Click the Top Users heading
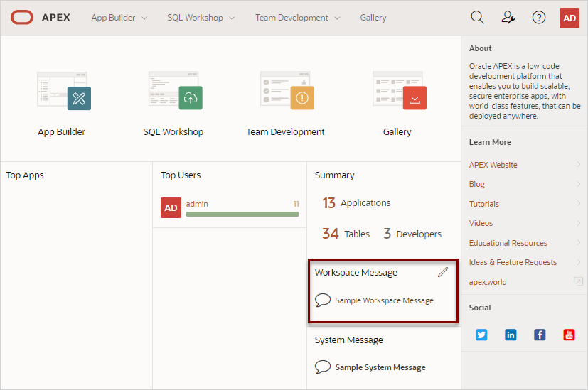 181,175
